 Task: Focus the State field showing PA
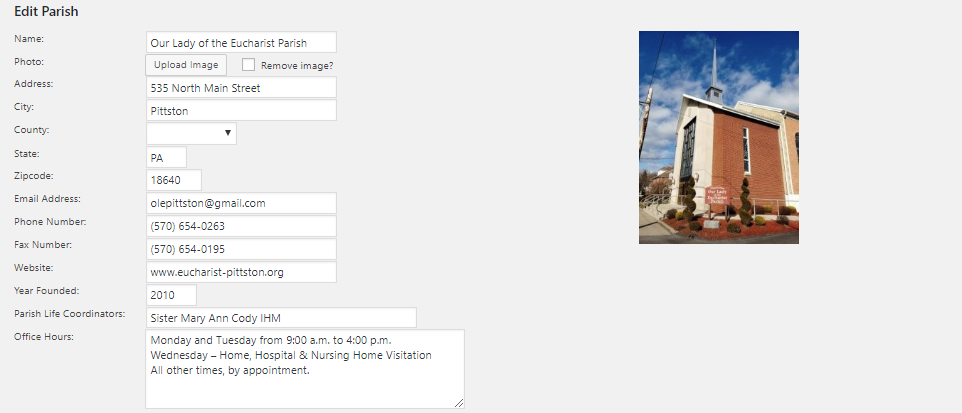pos(166,157)
